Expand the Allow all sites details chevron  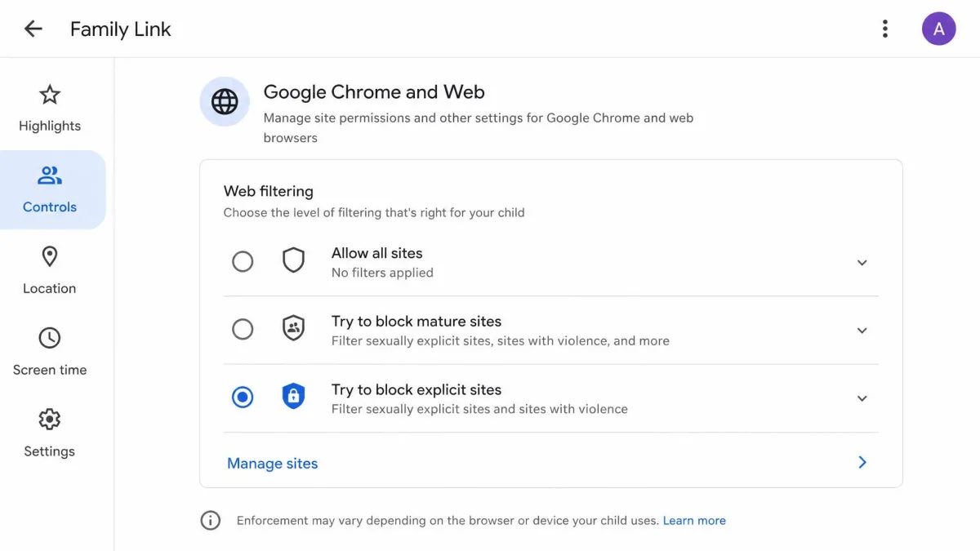pos(862,263)
